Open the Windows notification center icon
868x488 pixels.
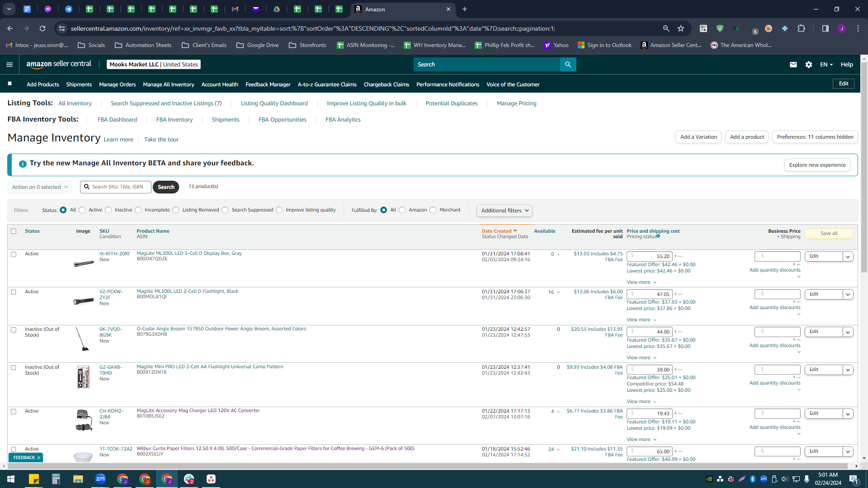[x=854, y=479]
